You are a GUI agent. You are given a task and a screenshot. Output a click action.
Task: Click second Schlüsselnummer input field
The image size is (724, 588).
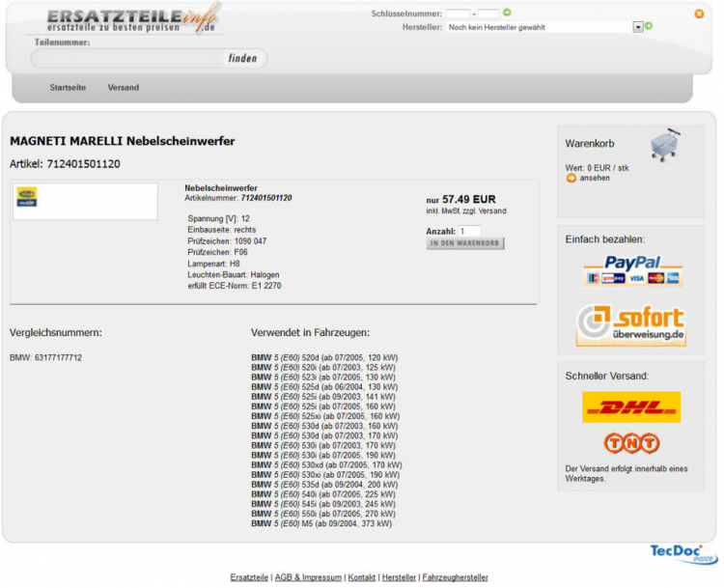click(488, 14)
